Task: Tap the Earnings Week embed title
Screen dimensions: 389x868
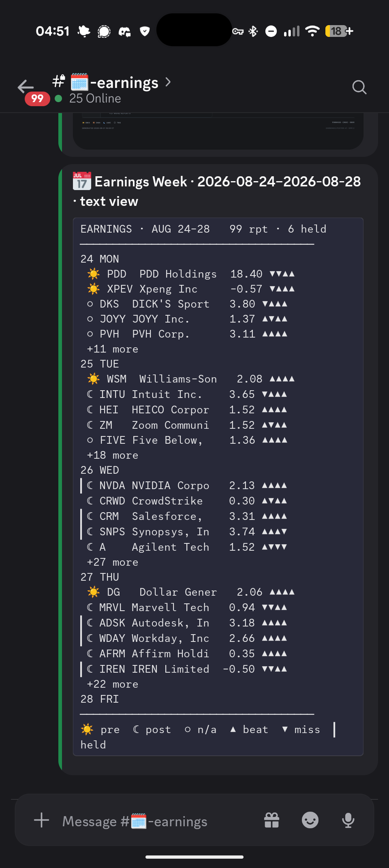Action: 217,191
